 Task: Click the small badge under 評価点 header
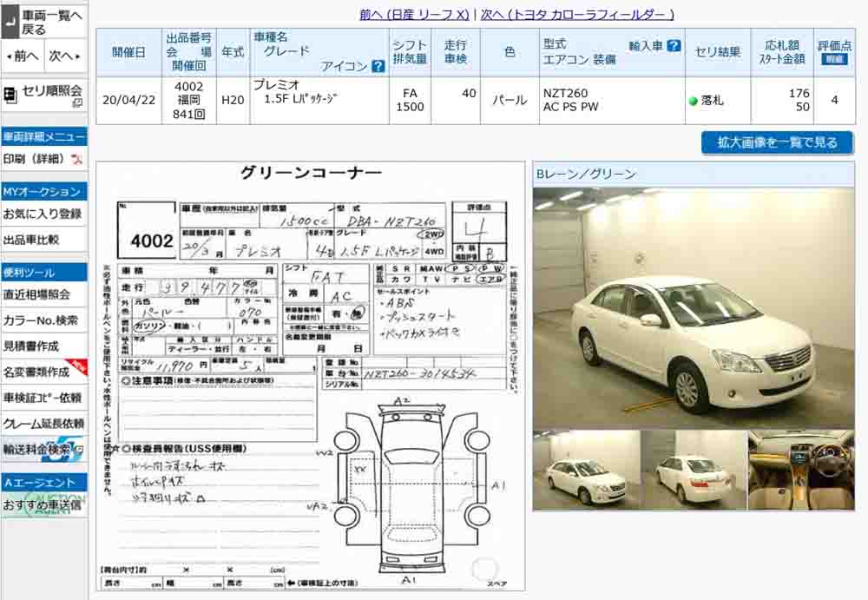834,59
